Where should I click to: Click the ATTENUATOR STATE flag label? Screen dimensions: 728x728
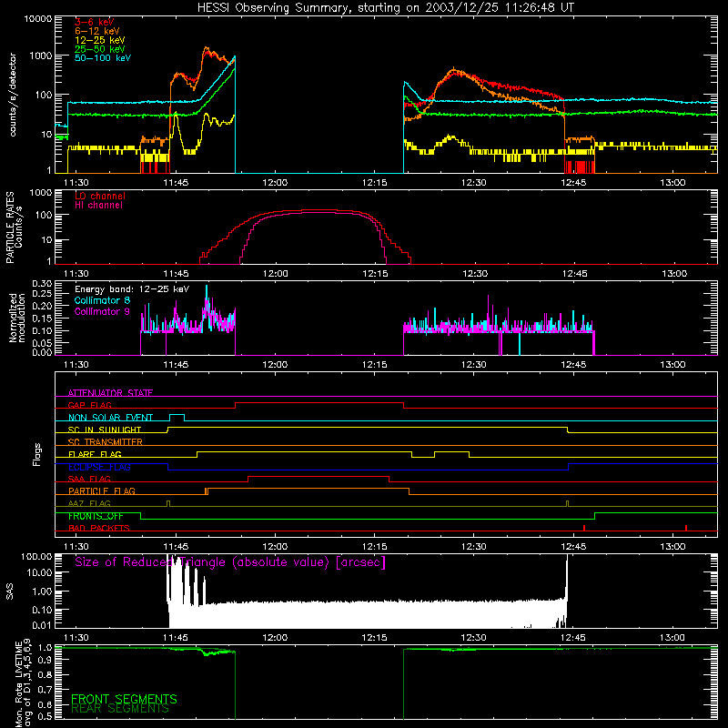110,393
